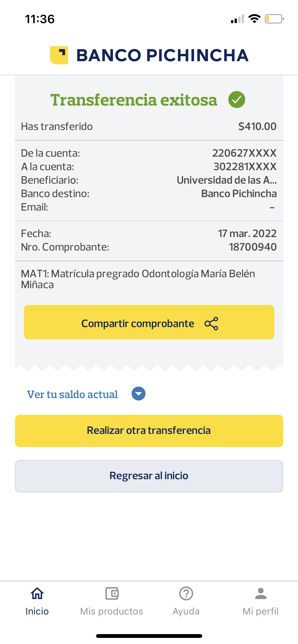The width and height of the screenshot is (298, 644).
Task: Tap the battery icon in status bar
Action: pos(274,19)
